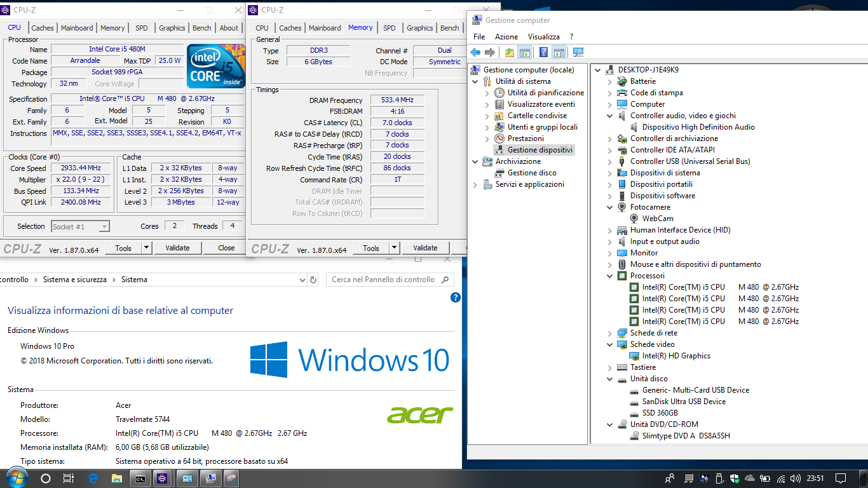Open volume speaker tray icon
The image size is (868, 488).
pos(796,478)
